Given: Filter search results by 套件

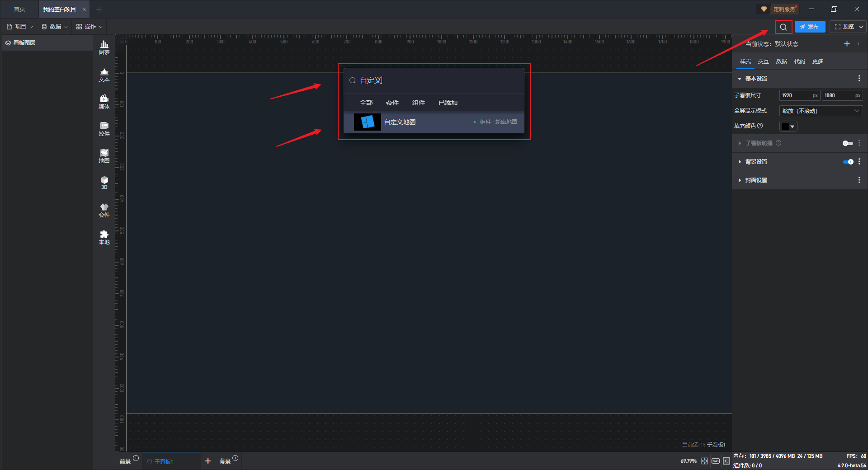Looking at the screenshot, I should 392,103.
